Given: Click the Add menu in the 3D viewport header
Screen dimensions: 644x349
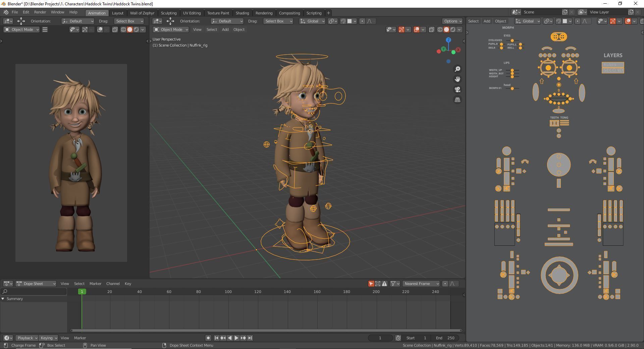Looking at the screenshot, I should [225, 30].
